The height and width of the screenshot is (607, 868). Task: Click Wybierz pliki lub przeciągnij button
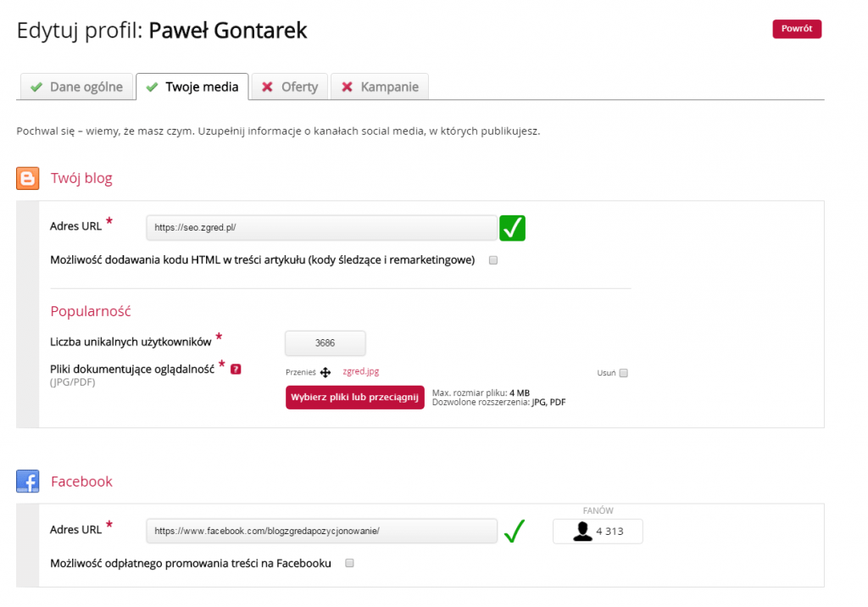[355, 398]
